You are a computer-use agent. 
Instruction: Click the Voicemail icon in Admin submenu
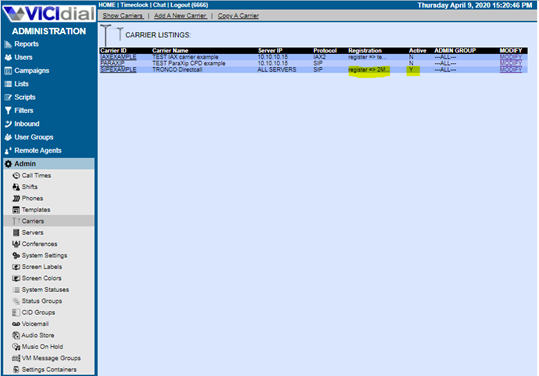[16, 324]
